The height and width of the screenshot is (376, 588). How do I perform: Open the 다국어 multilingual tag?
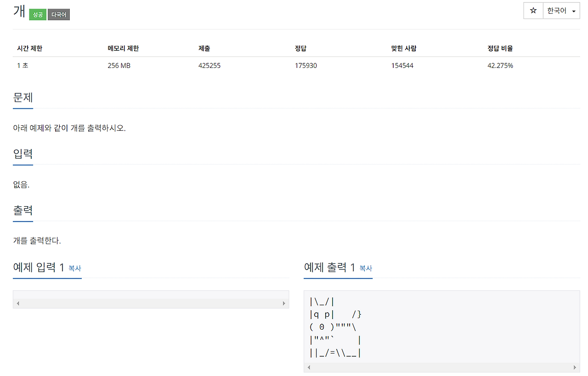58,14
